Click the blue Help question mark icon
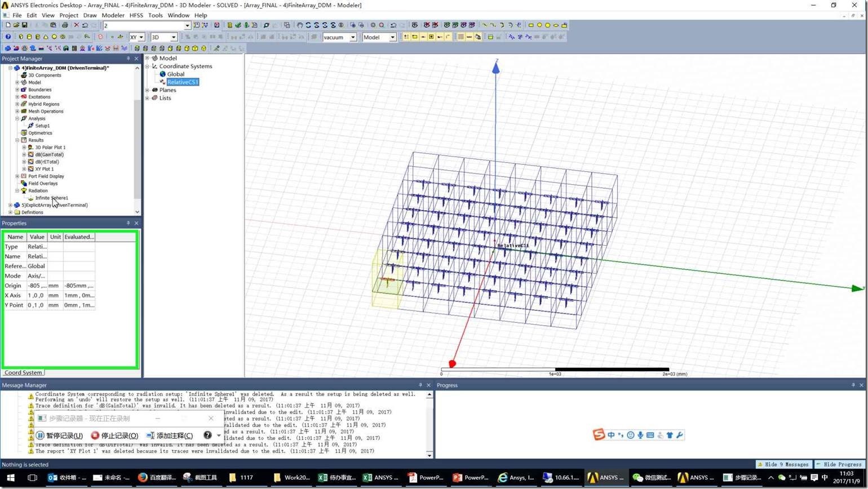868x489 pixels. click(8, 37)
